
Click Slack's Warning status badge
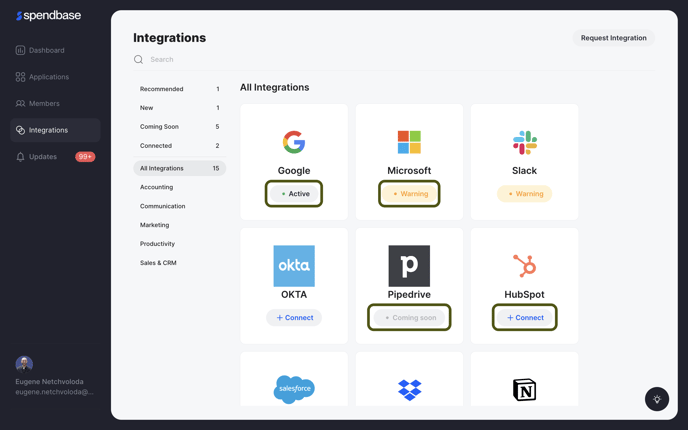click(x=524, y=194)
